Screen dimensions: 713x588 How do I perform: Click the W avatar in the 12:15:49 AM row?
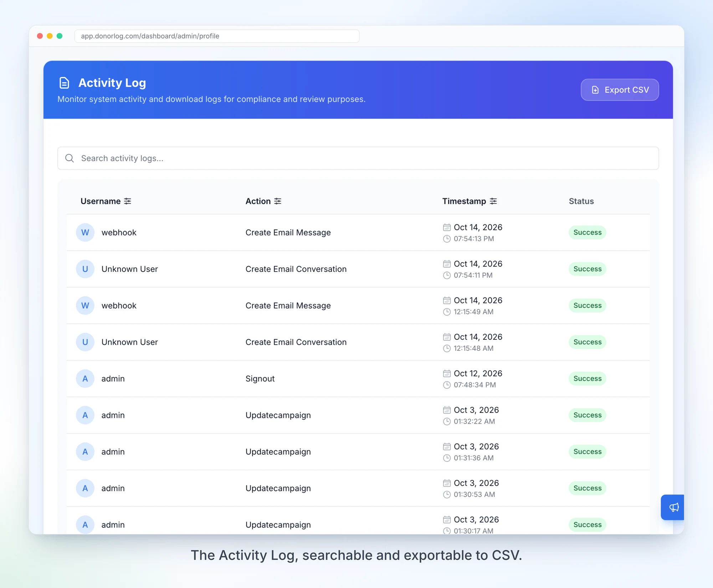[85, 306]
